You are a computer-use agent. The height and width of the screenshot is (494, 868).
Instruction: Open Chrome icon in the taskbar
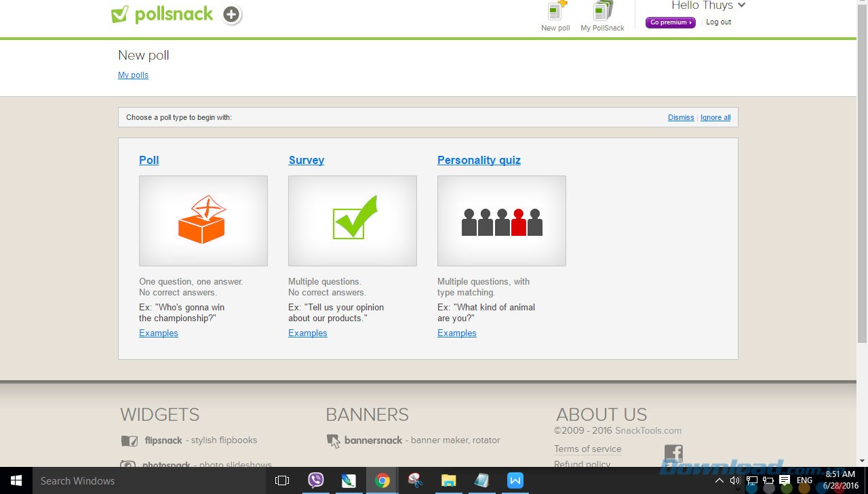(x=382, y=480)
